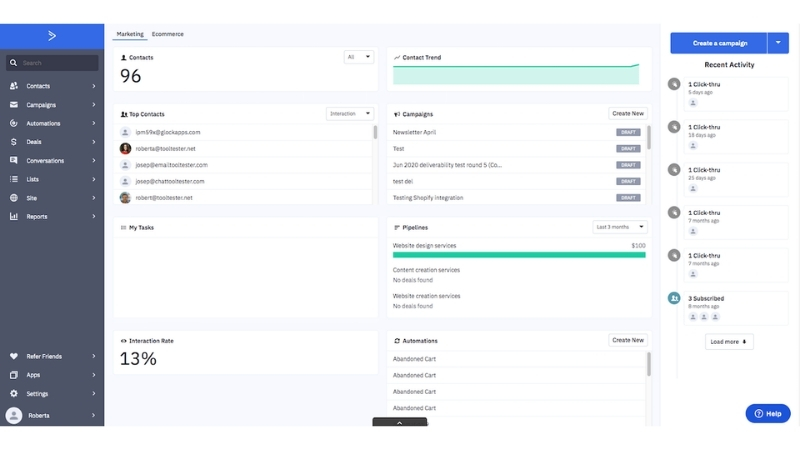Click Refer Friends heart icon
800x450 pixels.
14,356
